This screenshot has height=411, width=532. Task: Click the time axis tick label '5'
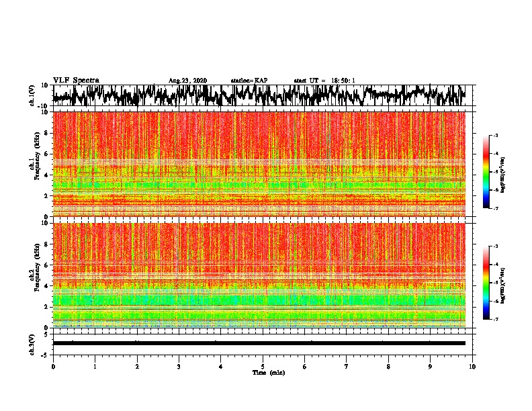pyautogui.click(x=263, y=367)
